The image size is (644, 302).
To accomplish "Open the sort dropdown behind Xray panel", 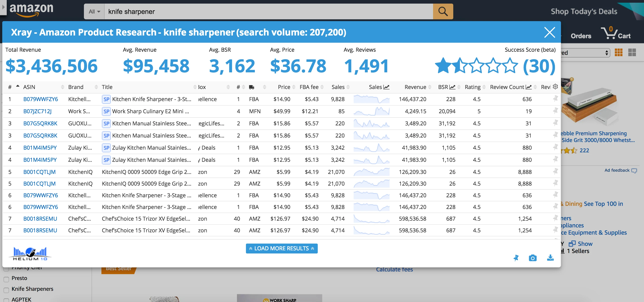I will (x=585, y=53).
